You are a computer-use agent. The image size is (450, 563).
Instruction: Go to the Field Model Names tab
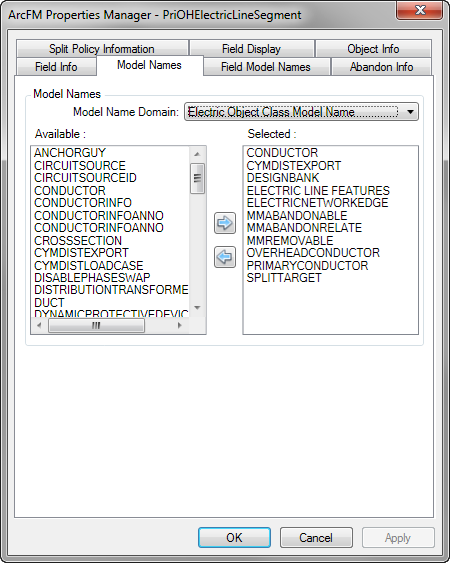[266, 67]
